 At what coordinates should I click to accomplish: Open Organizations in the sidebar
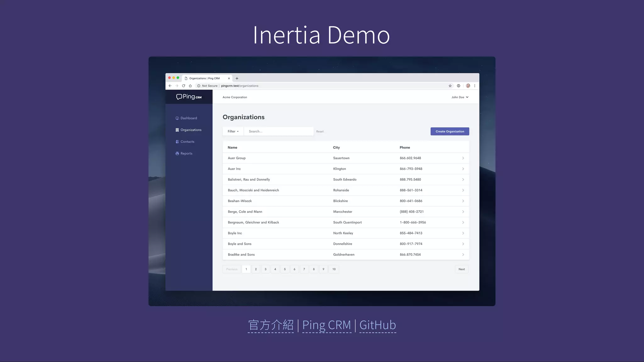(188, 130)
